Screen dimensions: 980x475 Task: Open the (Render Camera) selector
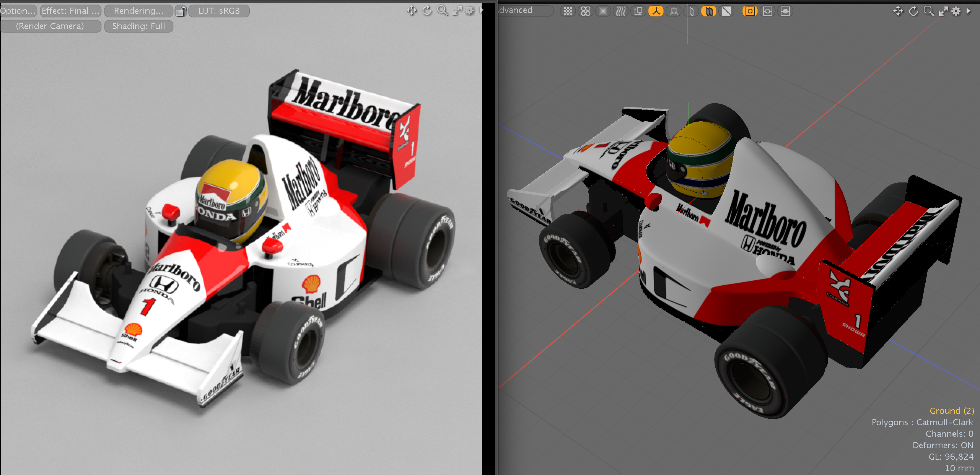pos(50,26)
